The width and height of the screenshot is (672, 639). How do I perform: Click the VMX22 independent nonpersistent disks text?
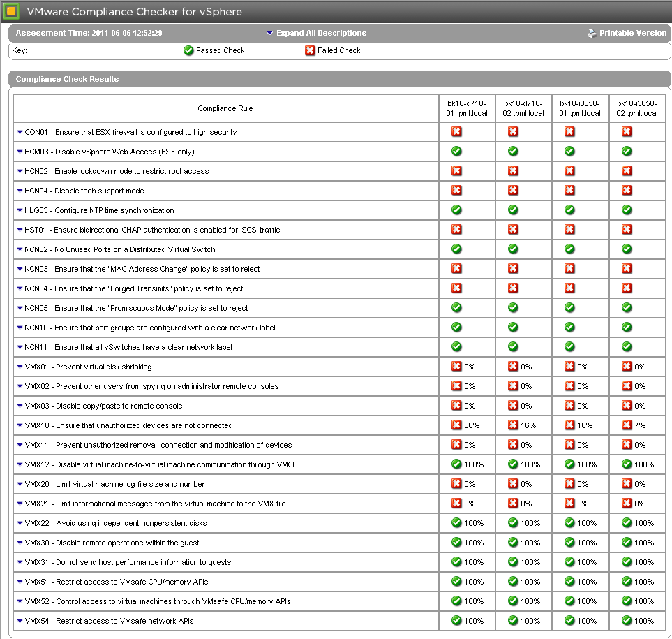tap(115, 523)
